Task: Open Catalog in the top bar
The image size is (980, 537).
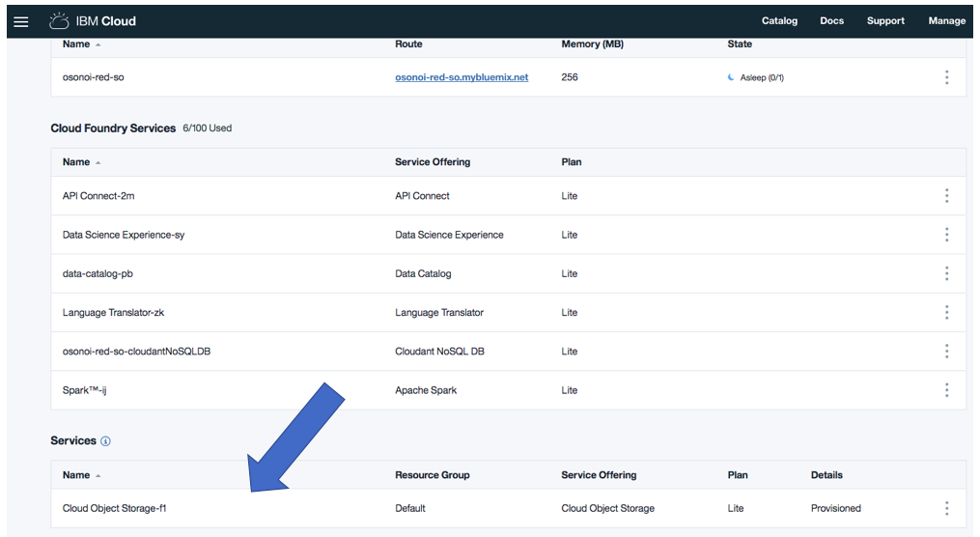Action: point(779,20)
